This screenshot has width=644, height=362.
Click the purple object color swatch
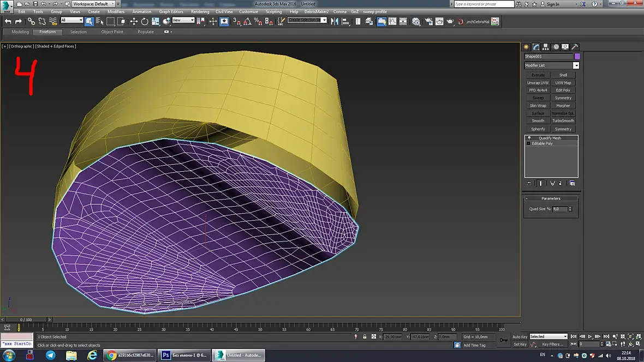[577, 56]
